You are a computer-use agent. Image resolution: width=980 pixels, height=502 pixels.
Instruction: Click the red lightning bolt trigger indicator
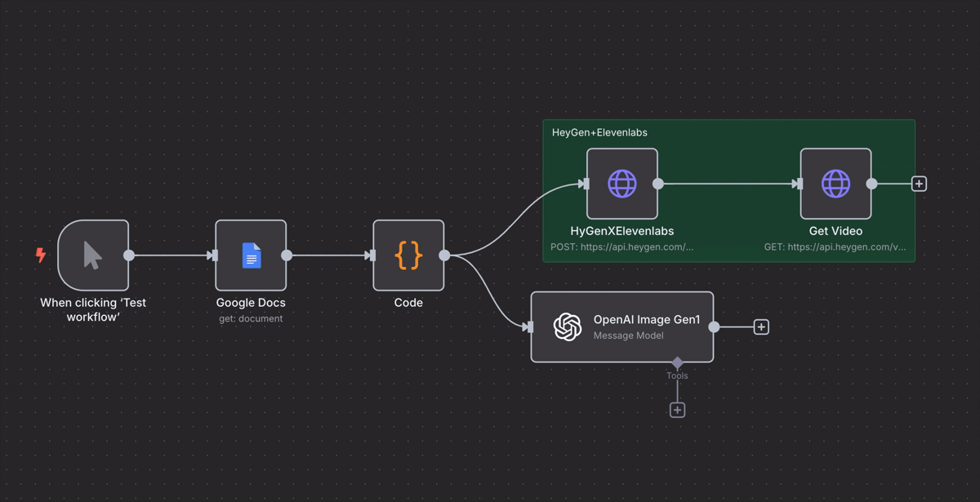[x=41, y=255]
